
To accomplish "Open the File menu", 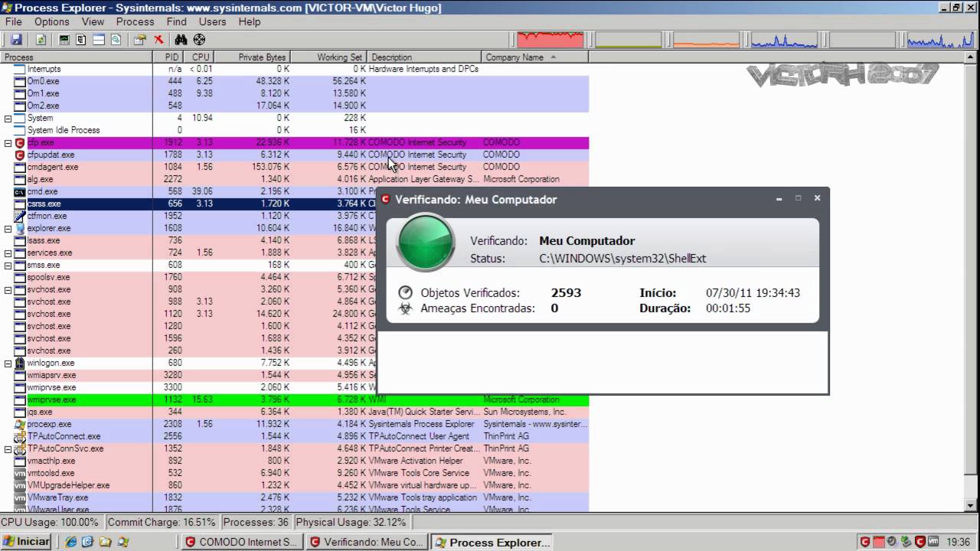I will point(14,21).
